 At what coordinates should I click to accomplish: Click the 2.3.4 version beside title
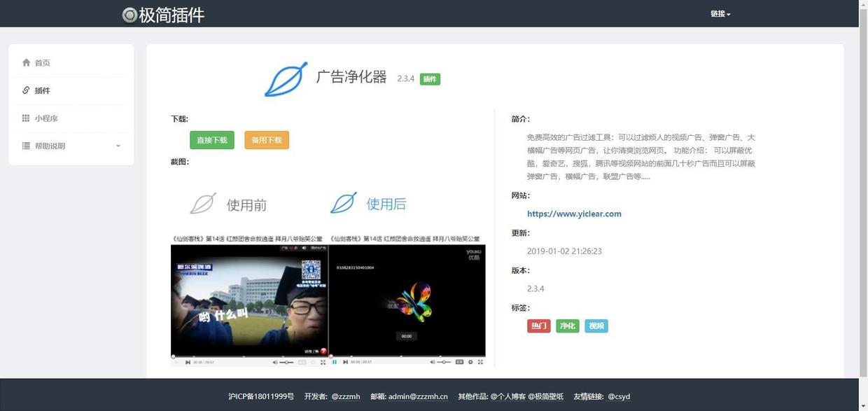(406, 79)
